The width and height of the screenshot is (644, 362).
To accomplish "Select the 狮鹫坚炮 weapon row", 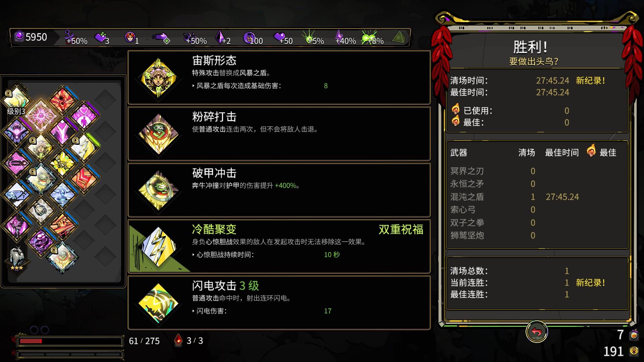I will 537,235.
